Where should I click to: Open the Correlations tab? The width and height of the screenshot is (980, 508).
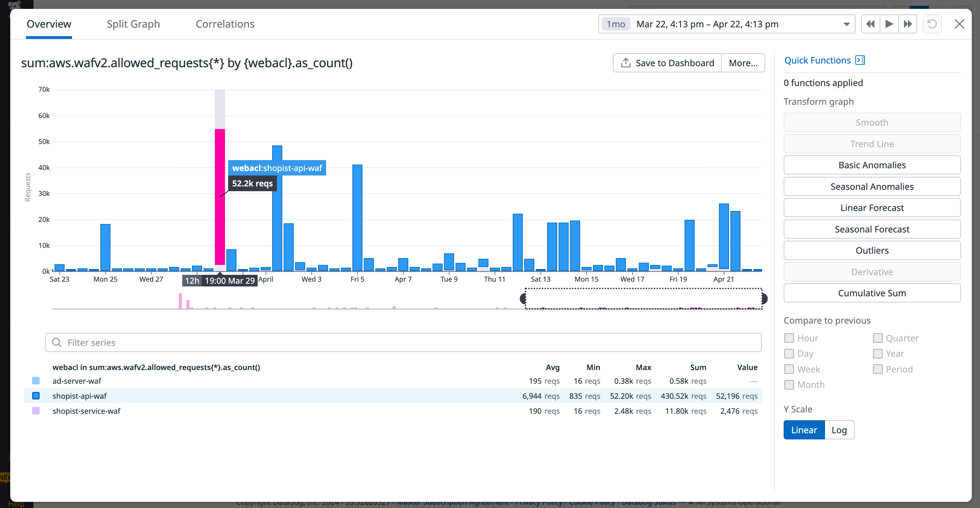click(225, 24)
